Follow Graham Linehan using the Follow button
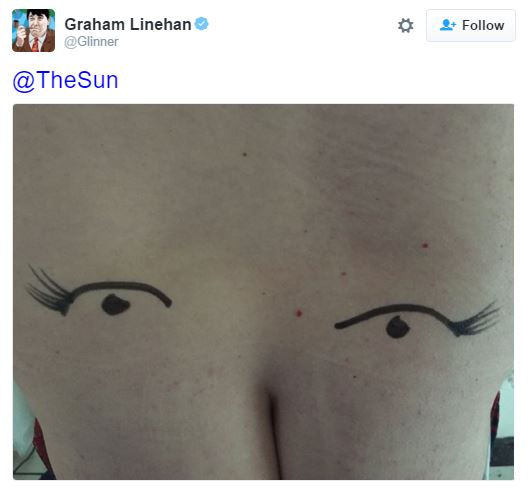The width and height of the screenshot is (528, 488). pos(470,26)
